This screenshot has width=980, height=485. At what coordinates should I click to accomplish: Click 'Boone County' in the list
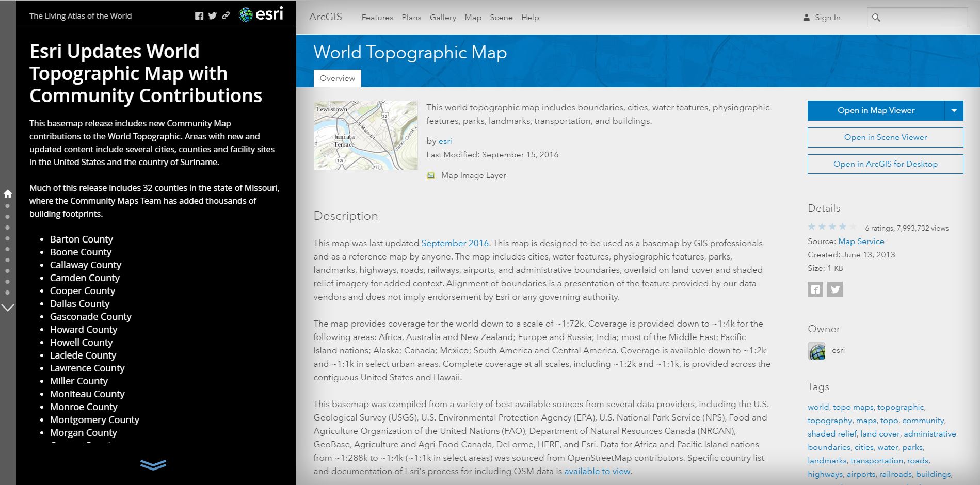point(81,252)
